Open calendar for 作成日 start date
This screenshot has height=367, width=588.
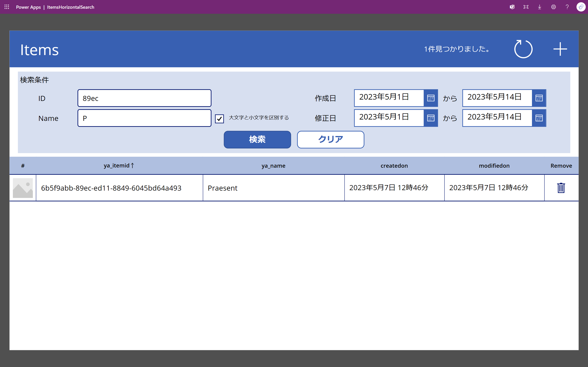coord(431,98)
